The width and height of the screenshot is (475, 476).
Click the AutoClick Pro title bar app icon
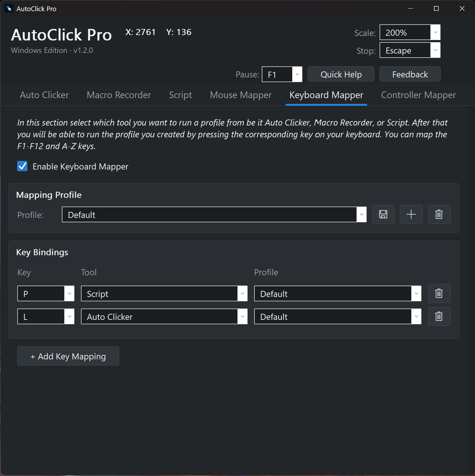pos(9,9)
